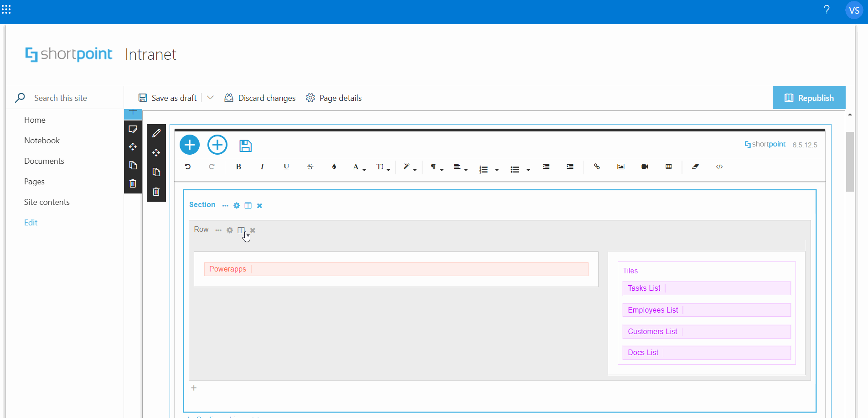868x418 pixels.
Task: Insert an image into the editor
Action: coord(620,167)
